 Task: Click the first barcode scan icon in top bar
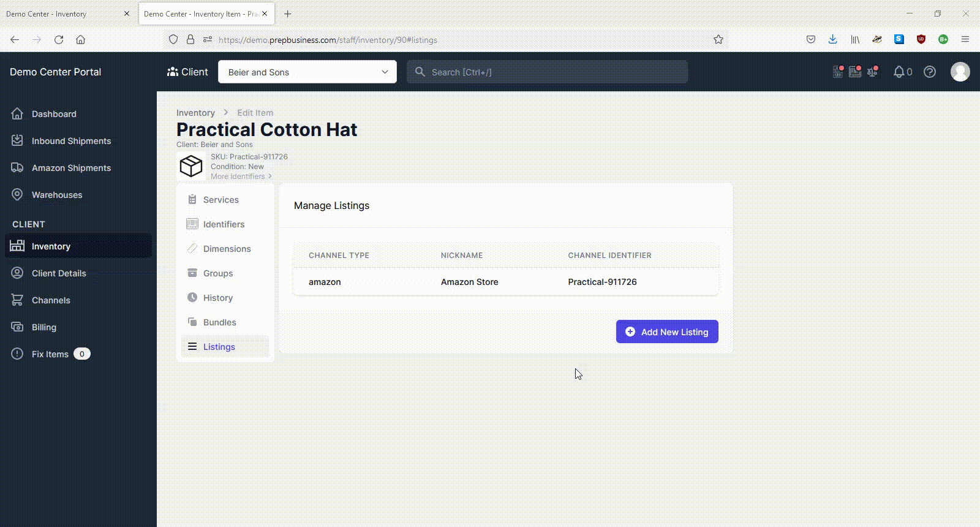click(x=838, y=71)
